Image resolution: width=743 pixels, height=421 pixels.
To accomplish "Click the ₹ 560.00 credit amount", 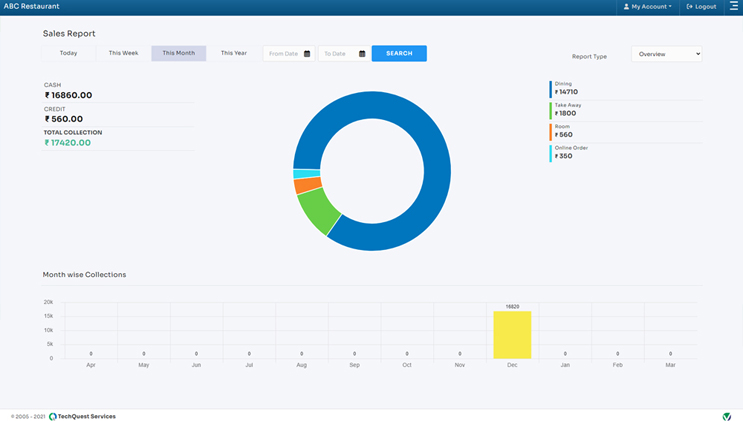I will (63, 119).
